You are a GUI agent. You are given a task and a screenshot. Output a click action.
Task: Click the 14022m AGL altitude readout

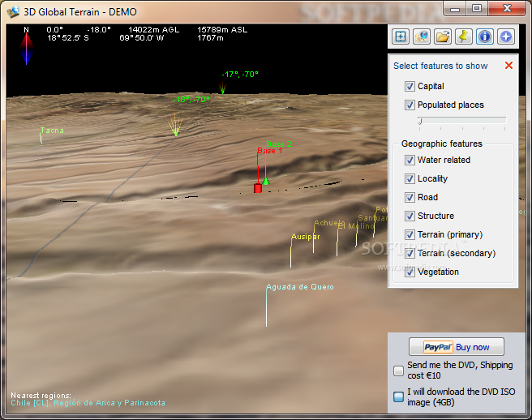(x=154, y=30)
